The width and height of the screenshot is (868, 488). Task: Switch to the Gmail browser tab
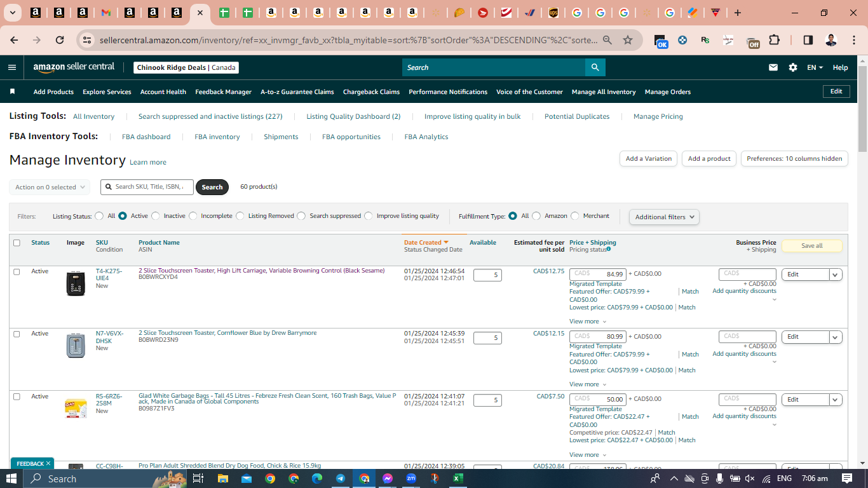106,13
